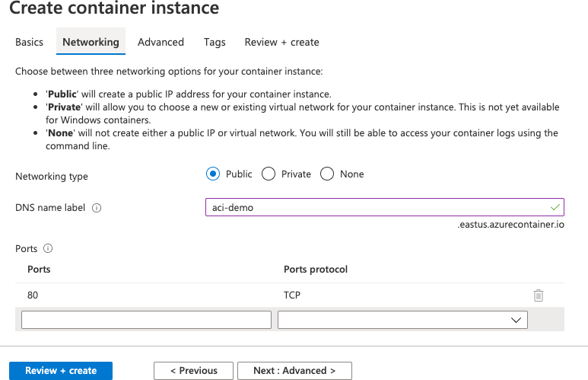Select the Networking tab

(91, 42)
